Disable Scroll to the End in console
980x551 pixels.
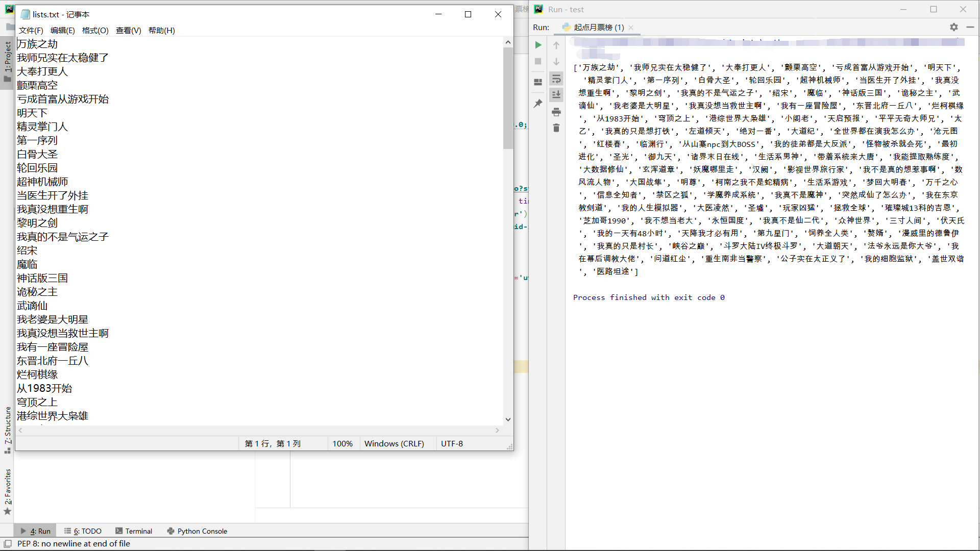(556, 94)
